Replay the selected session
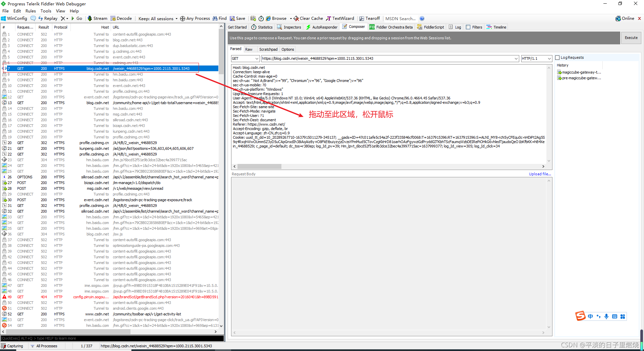The height and width of the screenshot is (351, 644). point(48,18)
